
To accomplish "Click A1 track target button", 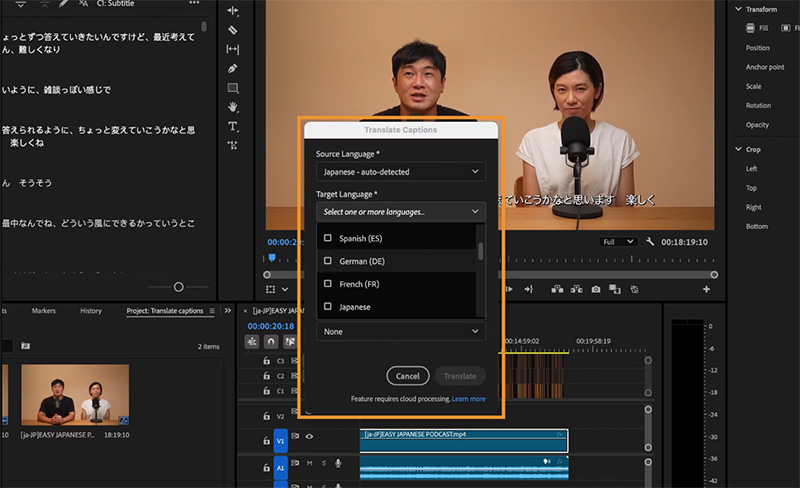I will pos(281,468).
